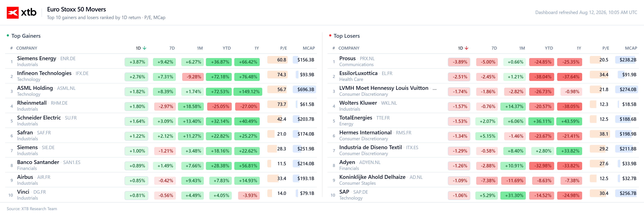Click the ASML.NL ticker symbol
The width and height of the screenshot is (644, 214).
point(66,88)
